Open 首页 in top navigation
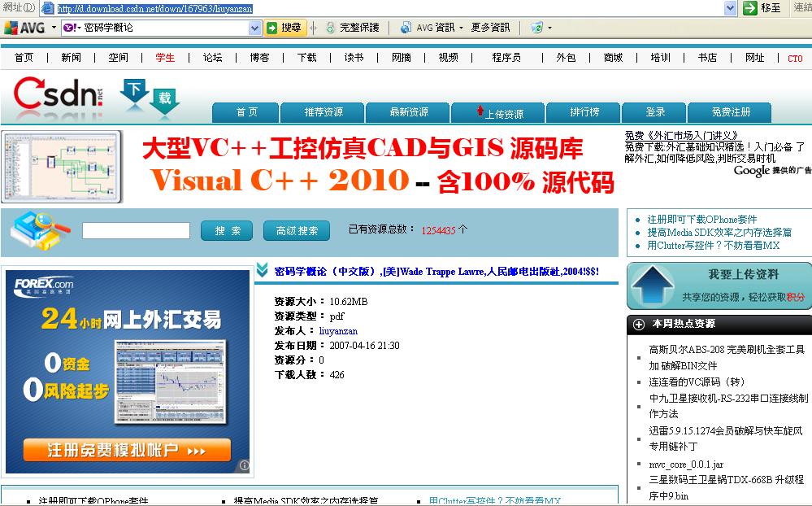Viewport: 812px width, 506px height. (24, 58)
